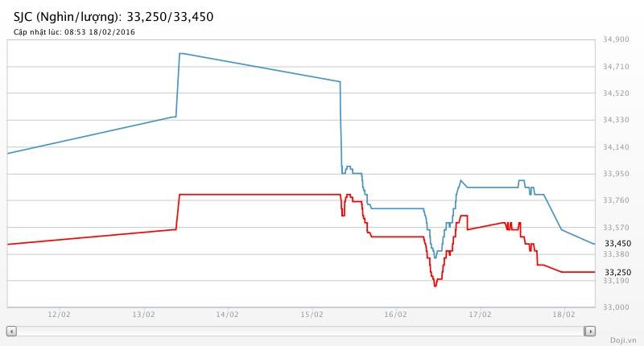Open the Doji.vn credit link
This screenshot has height=346, width=644.
pyautogui.click(x=622, y=340)
